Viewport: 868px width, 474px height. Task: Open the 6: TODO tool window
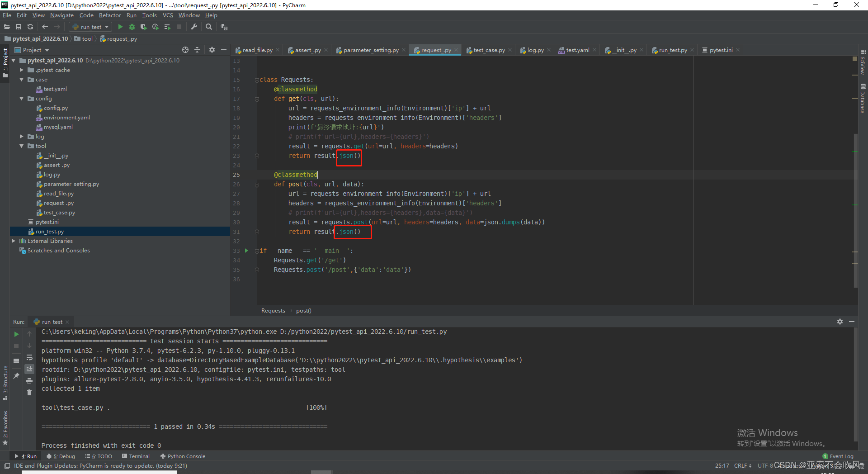tap(99, 456)
